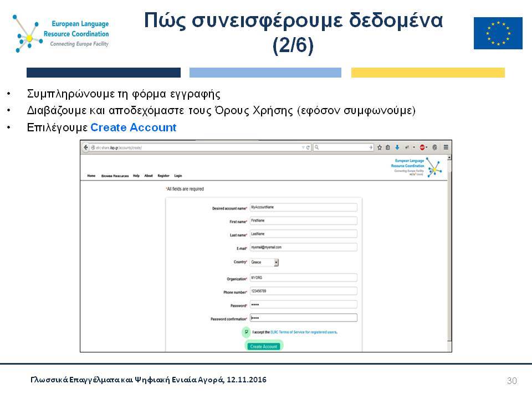Click the First name input field
532x399 pixels.
pos(303,221)
